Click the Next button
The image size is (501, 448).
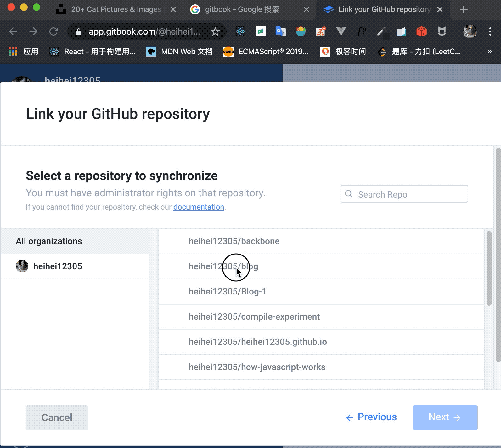(445, 417)
